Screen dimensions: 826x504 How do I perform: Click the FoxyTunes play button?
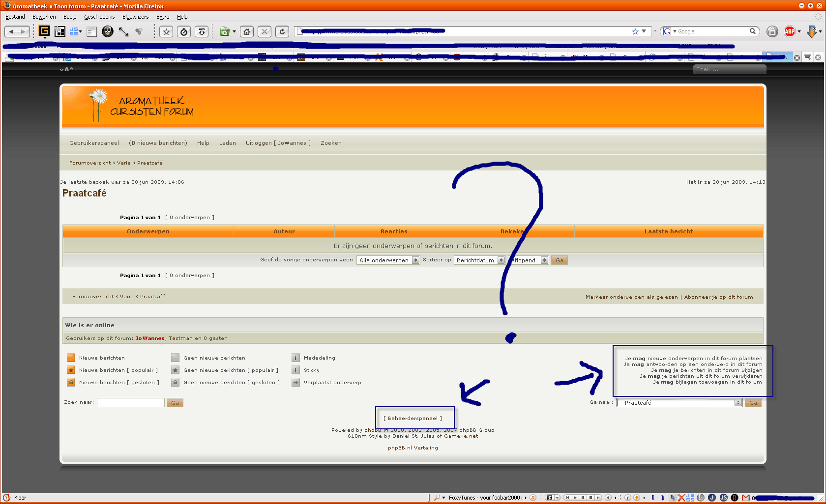[x=575, y=498]
